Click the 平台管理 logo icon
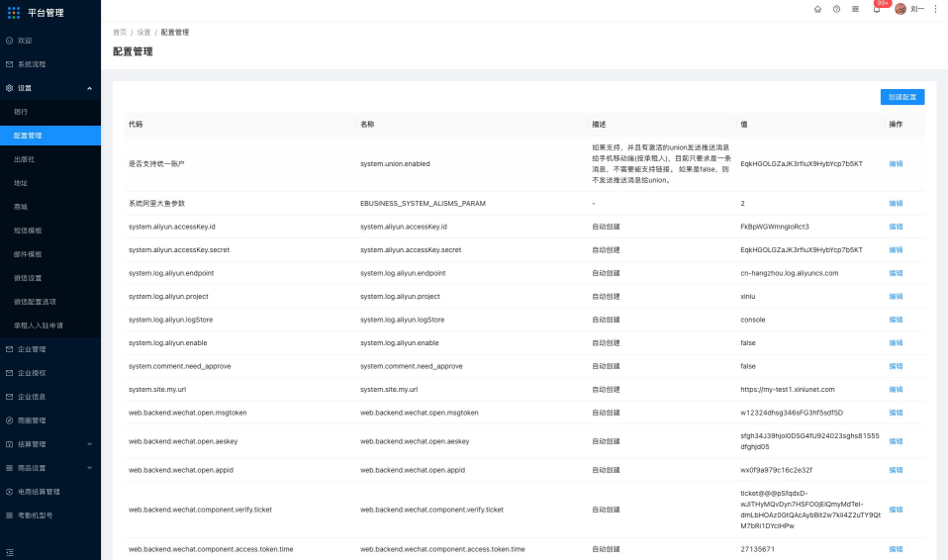The width and height of the screenshot is (948, 560). tap(13, 13)
